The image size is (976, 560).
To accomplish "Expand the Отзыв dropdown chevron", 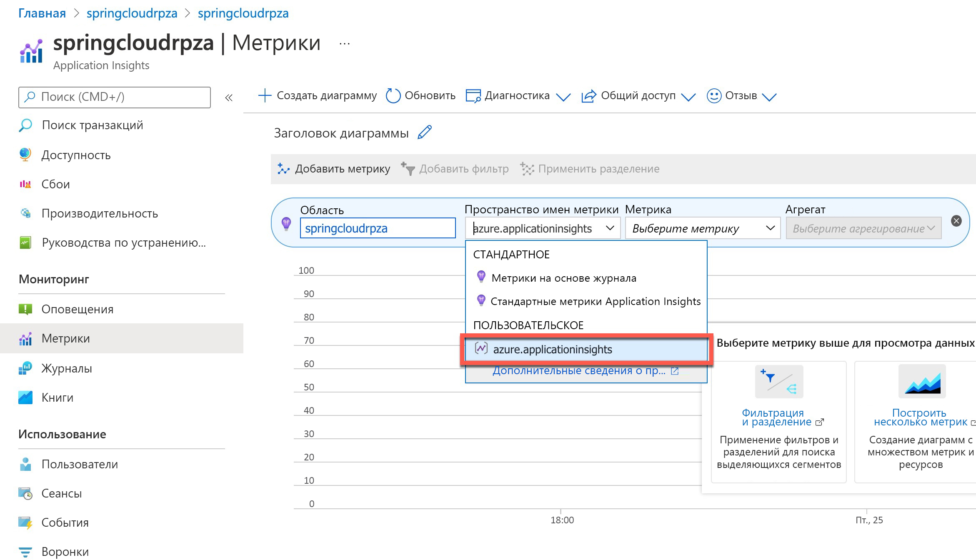I will [769, 97].
